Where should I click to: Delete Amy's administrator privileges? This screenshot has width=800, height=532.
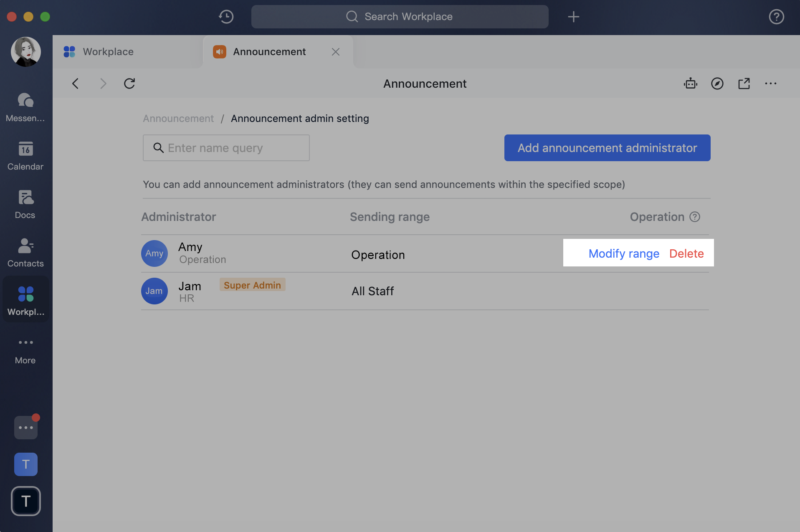point(686,253)
